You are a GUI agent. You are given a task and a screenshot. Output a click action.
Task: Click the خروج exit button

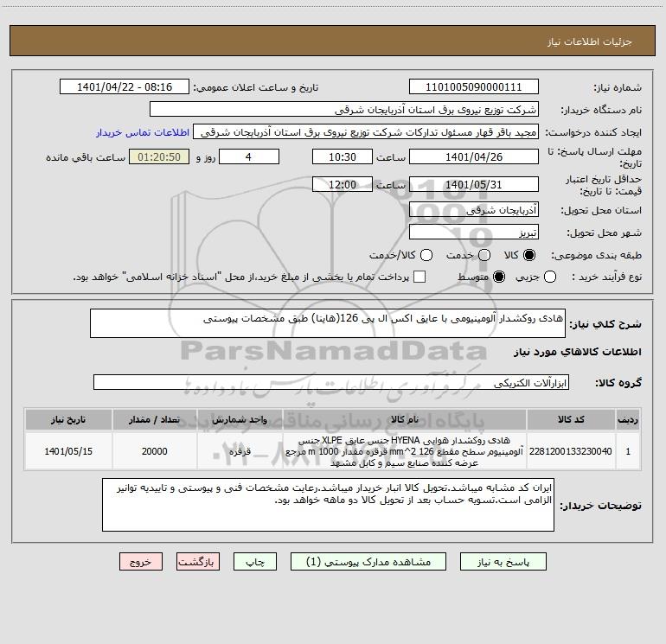[141, 562]
